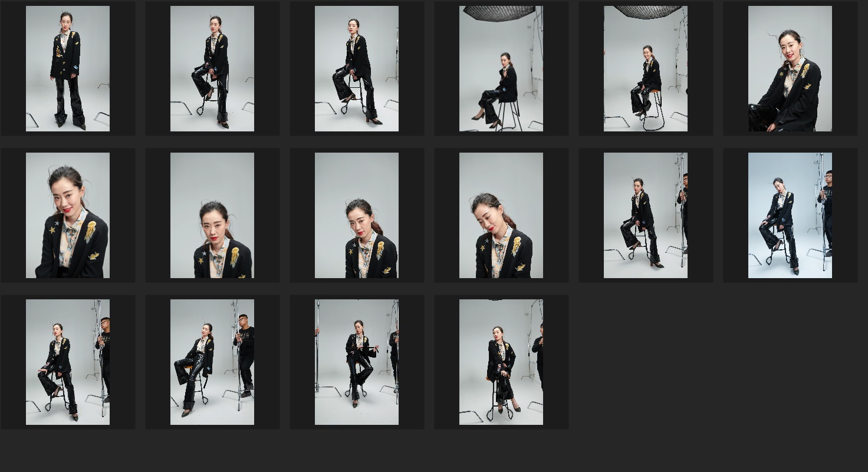The height and width of the screenshot is (472, 868).
Task: Open waist-up smiling photo leaning to the left
Action: (x=790, y=68)
